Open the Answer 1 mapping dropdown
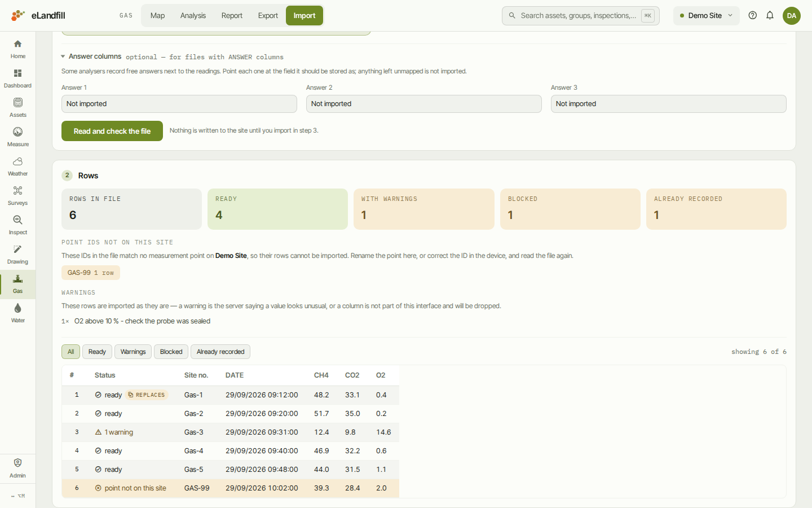Screen dimensions: 812x508 (x=179, y=104)
